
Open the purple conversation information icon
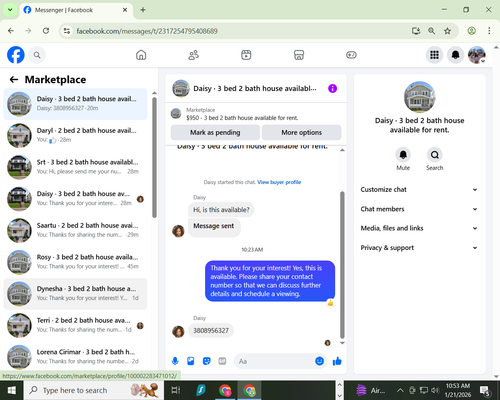(x=332, y=88)
